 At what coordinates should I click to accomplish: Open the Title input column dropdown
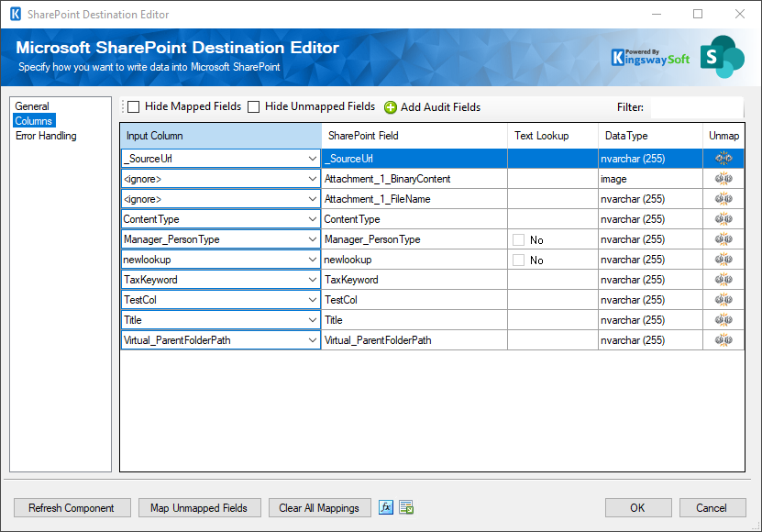313,320
